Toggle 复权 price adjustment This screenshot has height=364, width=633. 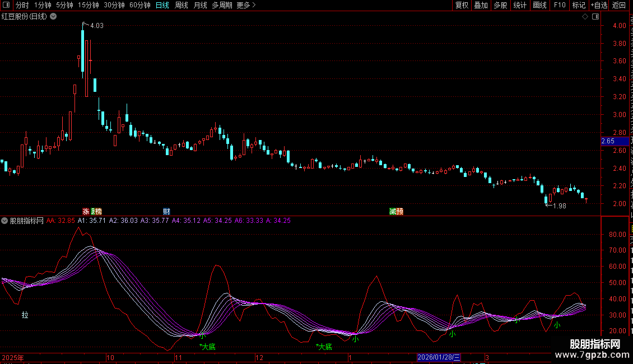click(462, 5)
